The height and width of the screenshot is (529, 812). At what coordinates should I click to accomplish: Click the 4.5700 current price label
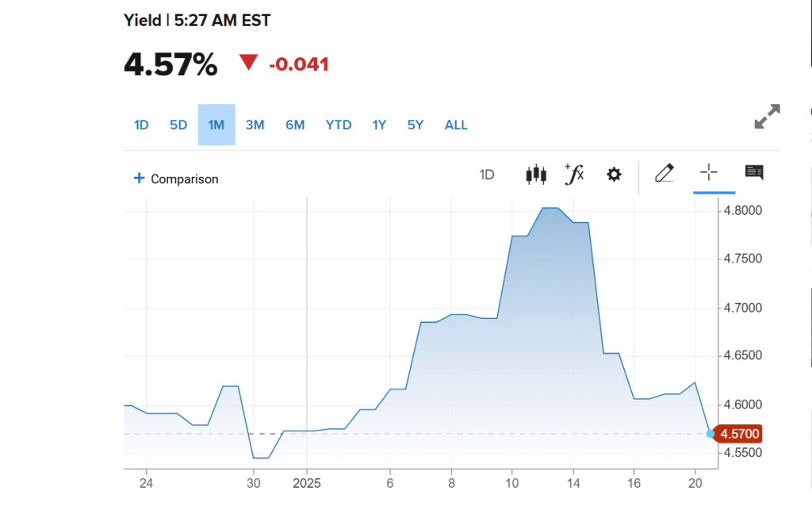(x=742, y=434)
